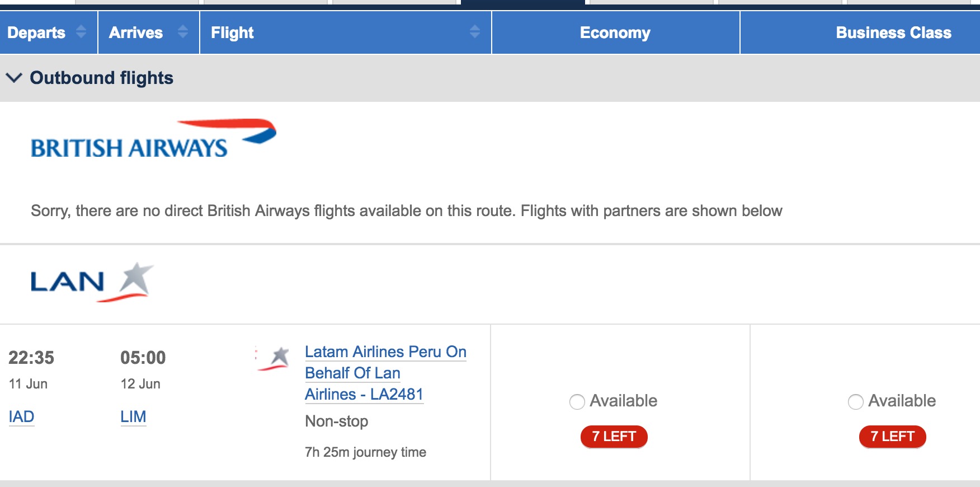
Task: Click the Outbound flights heading text
Action: (x=101, y=78)
